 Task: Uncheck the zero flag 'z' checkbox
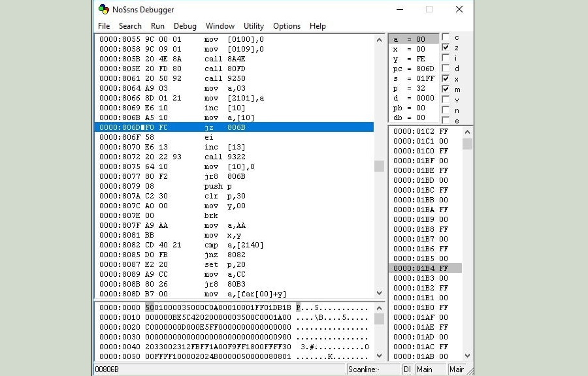[446, 48]
